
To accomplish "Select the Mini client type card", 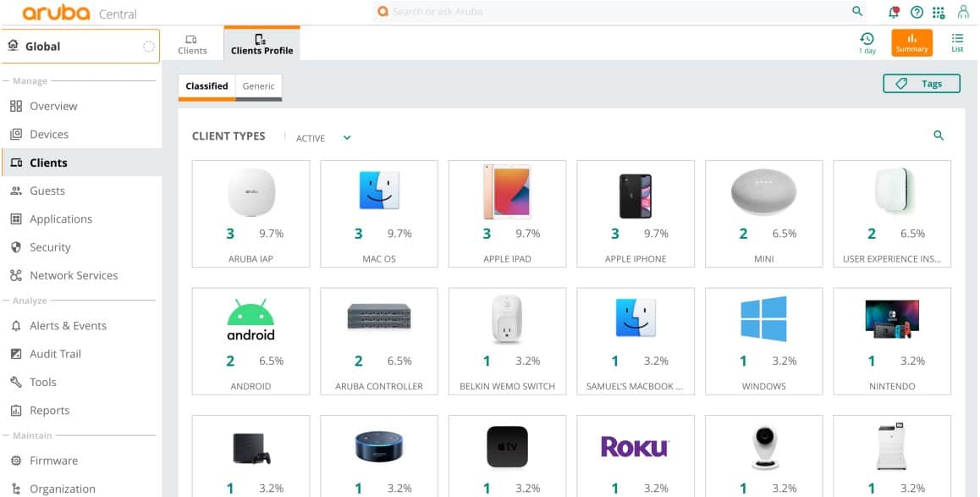I will [x=763, y=214].
